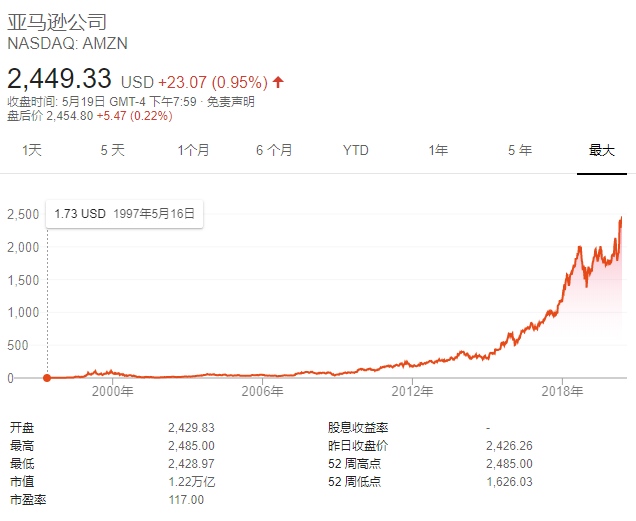Image resolution: width=636 pixels, height=521 pixels.
Task: Click the orange data point marker on the chart
Action: [x=46, y=378]
